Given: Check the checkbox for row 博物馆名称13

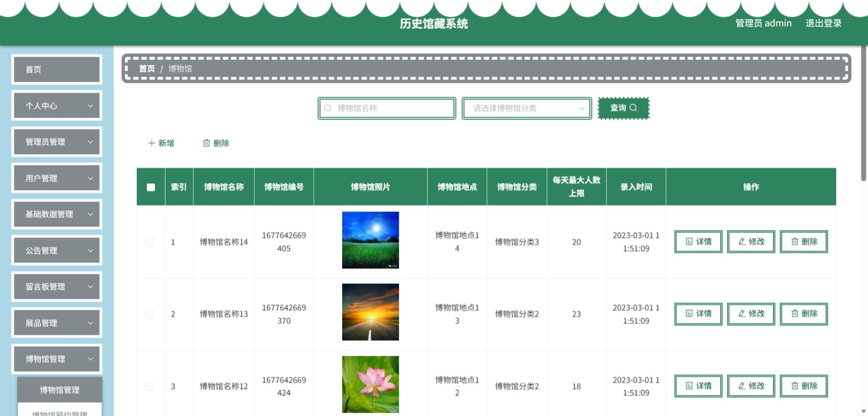Looking at the screenshot, I should point(150,314).
